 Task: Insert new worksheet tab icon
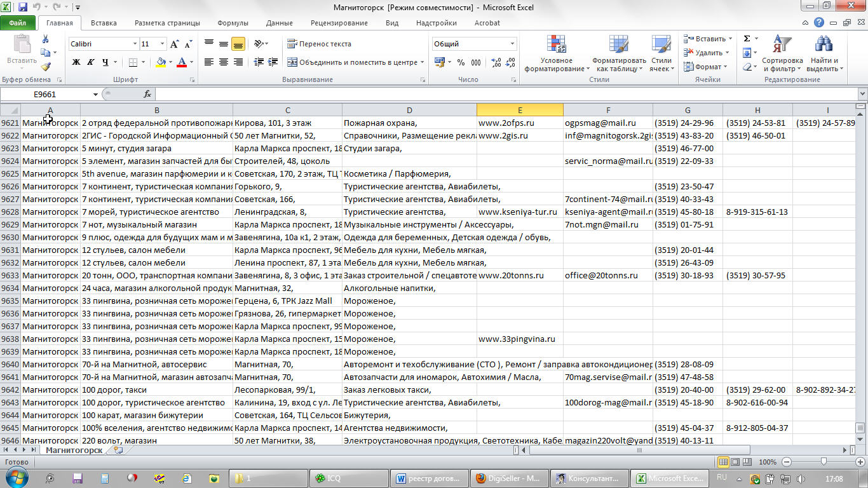coord(118,450)
